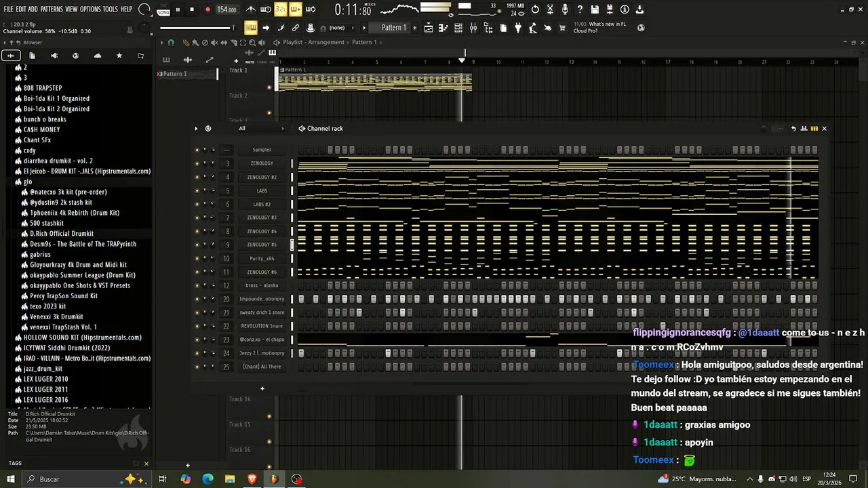This screenshot has width=868, height=488.
Task: Expand 'LEX LUGER 2010' folder
Action: pyautogui.click(x=45, y=379)
